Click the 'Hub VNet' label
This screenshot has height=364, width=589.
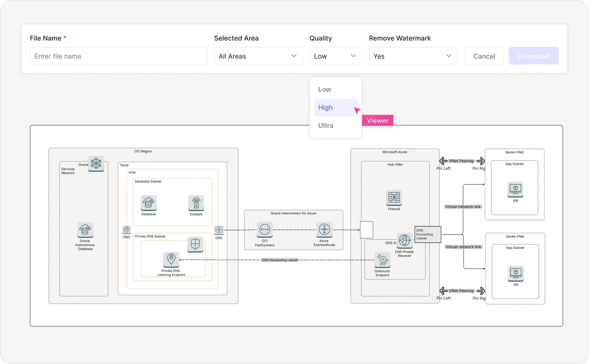pyautogui.click(x=395, y=165)
